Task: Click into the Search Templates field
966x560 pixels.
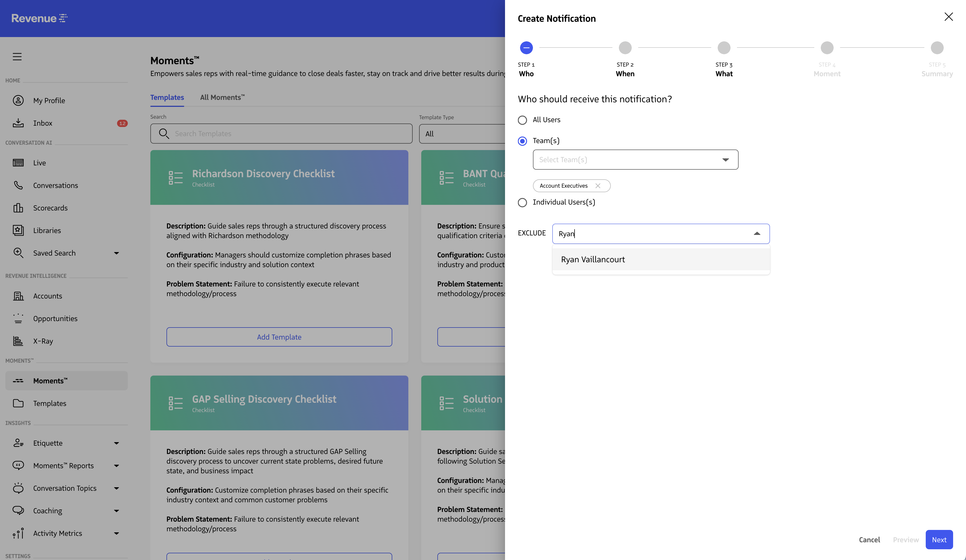Action: pos(281,134)
